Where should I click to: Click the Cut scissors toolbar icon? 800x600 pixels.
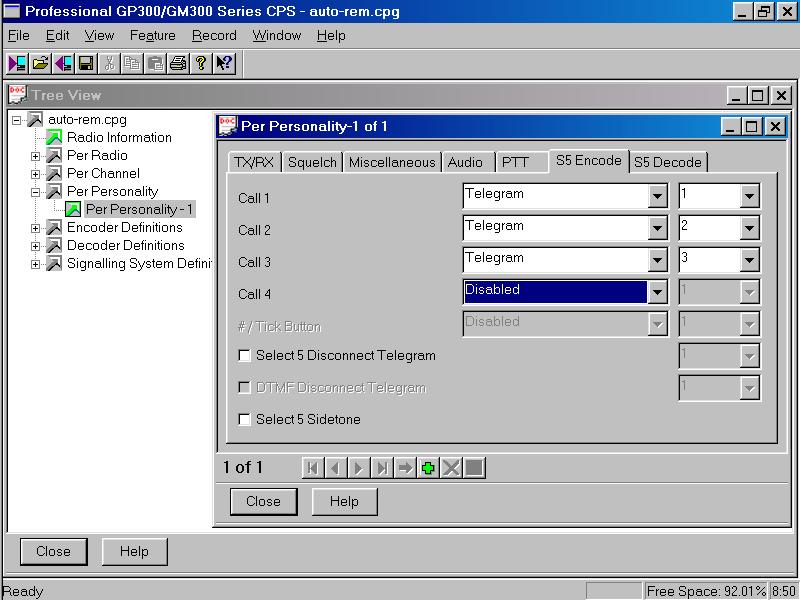pyautogui.click(x=109, y=63)
